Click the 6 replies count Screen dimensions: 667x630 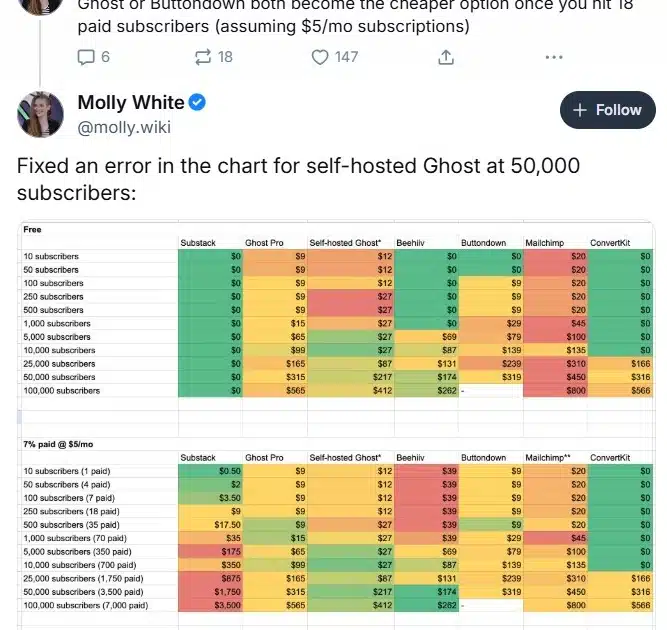click(105, 57)
